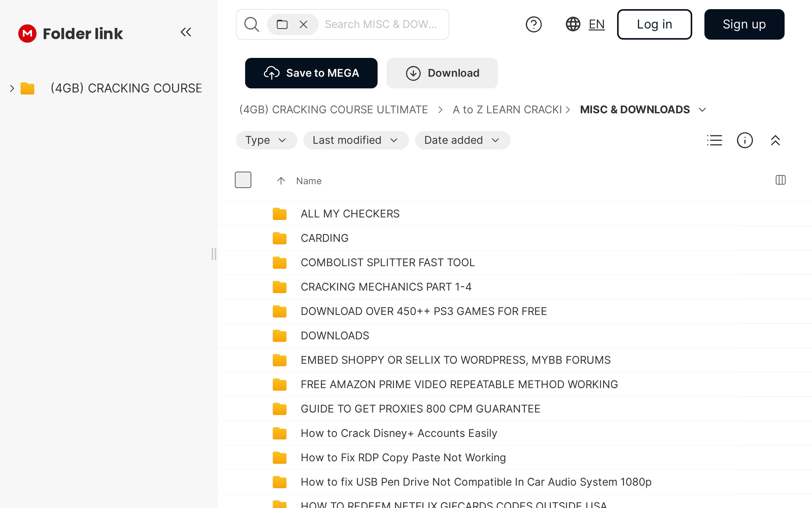Screen dimensions: 812x508
Task: Expand the (4GB) CRACKING COURSE tree node
Action: tap(12, 88)
